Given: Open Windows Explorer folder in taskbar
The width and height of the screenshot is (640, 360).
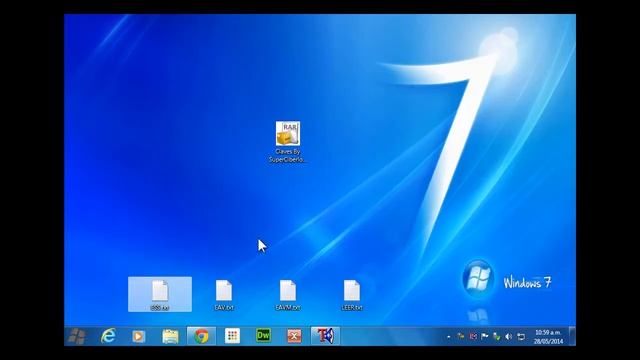Looking at the screenshot, I should tap(170, 336).
